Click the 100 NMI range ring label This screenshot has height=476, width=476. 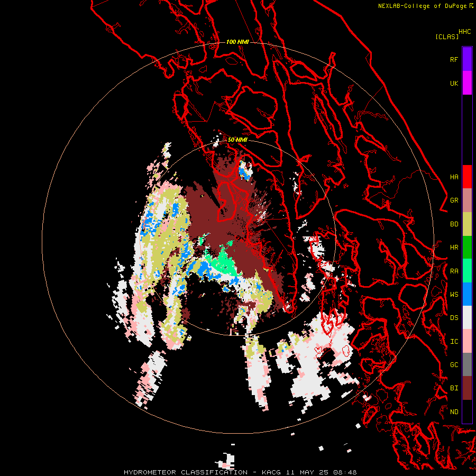[237, 42]
